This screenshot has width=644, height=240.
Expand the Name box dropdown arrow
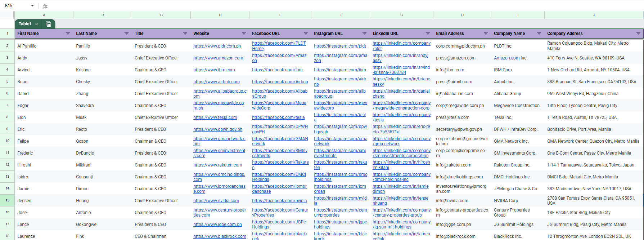pyautogui.click(x=32, y=6)
